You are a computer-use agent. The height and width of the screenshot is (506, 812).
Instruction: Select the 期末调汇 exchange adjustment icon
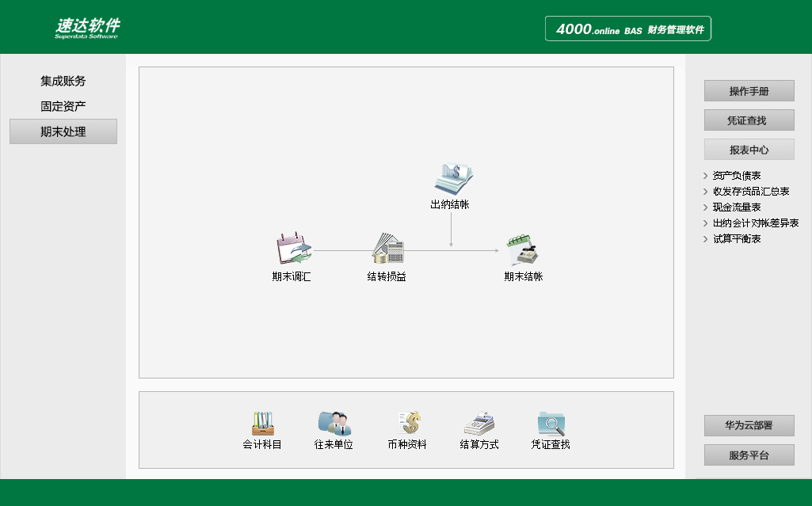293,251
